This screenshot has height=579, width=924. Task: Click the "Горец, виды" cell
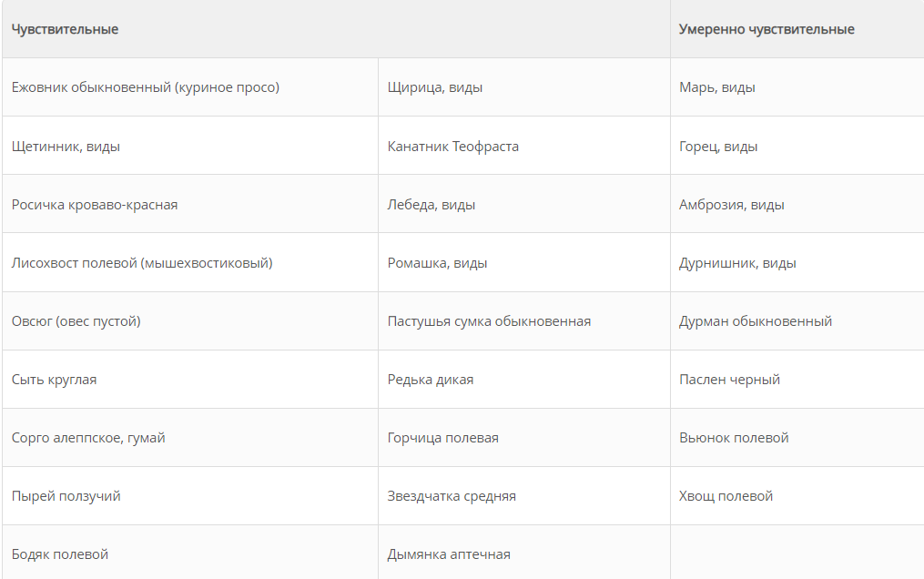click(x=718, y=147)
